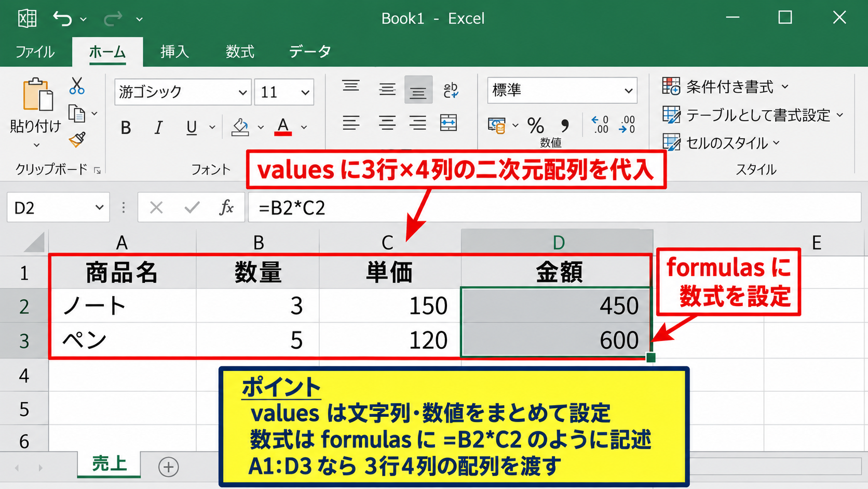Image resolution: width=868 pixels, height=489 pixels.
Task: Cancel formula entry with X button
Action: 156,208
